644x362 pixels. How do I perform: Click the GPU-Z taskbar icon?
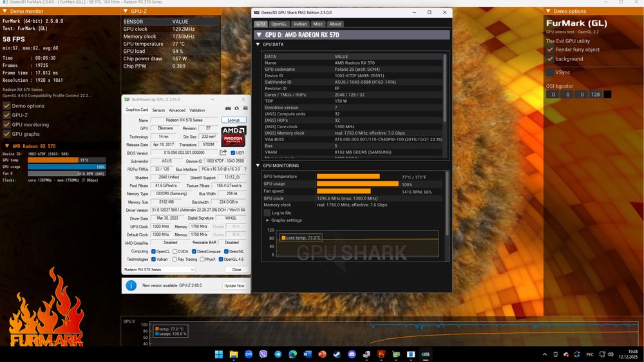tap(396, 354)
